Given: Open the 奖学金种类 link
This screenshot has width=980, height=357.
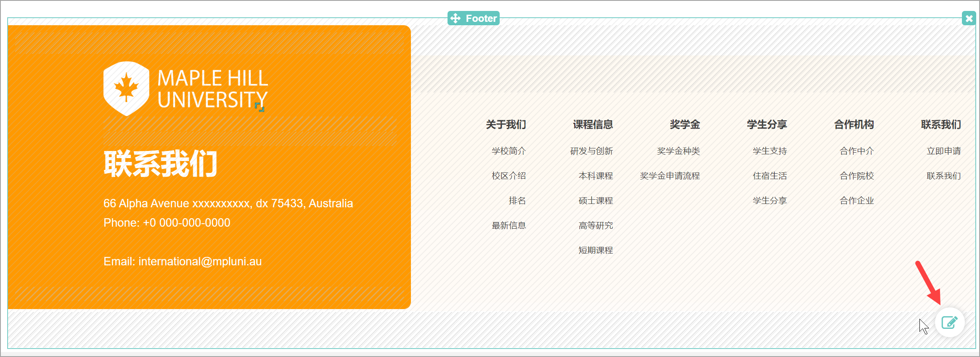Looking at the screenshot, I should (x=678, y=151).
